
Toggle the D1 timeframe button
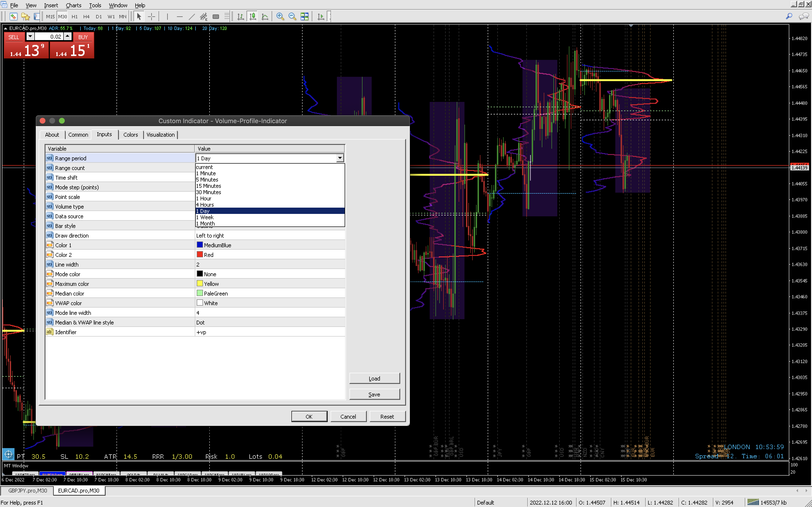click(x=99, y=16)
